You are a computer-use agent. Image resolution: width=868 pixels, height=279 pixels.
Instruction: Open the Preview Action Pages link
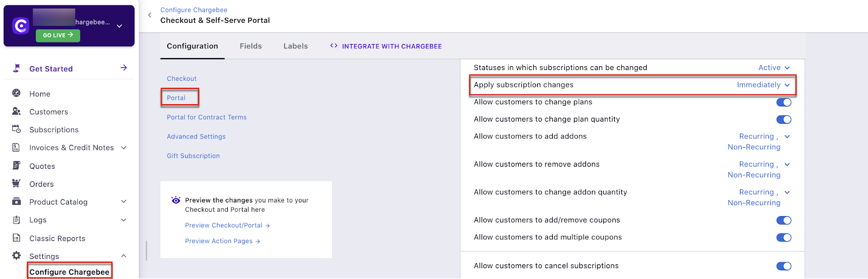coord(222,241)
